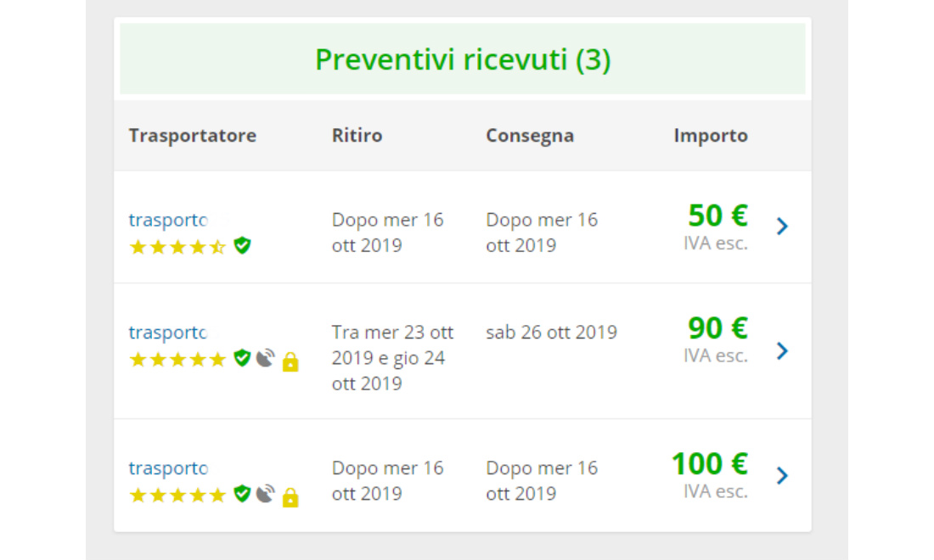Viewport: 934px width, 560px height.
Task: Open the carrier name link in the 100 € quote
Action: [168, 468]
